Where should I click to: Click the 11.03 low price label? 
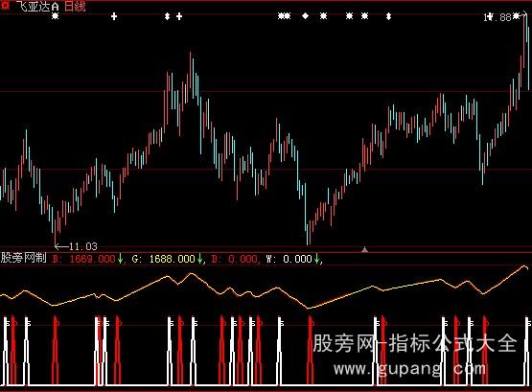83,246
